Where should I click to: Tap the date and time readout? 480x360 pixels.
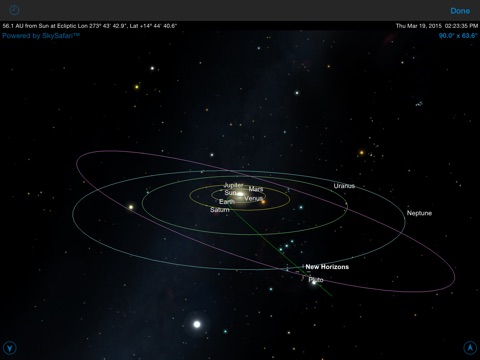pyautogui.click(x=437, y=26)
